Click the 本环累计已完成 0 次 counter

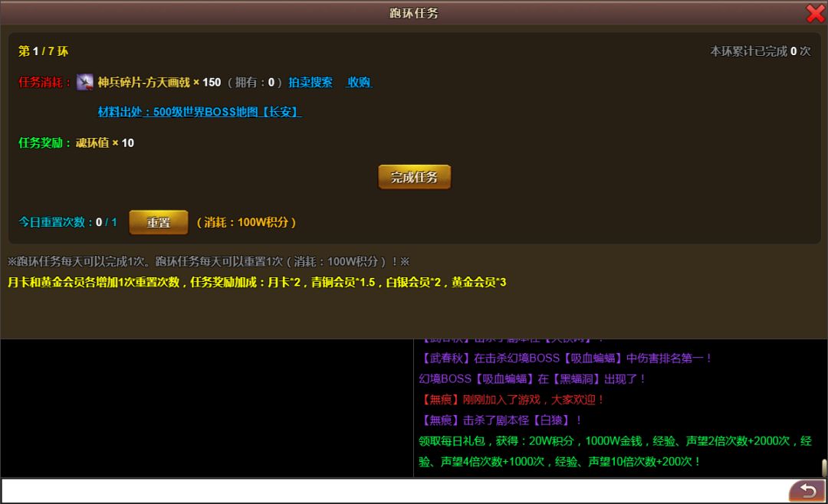[x=760, y=51]
